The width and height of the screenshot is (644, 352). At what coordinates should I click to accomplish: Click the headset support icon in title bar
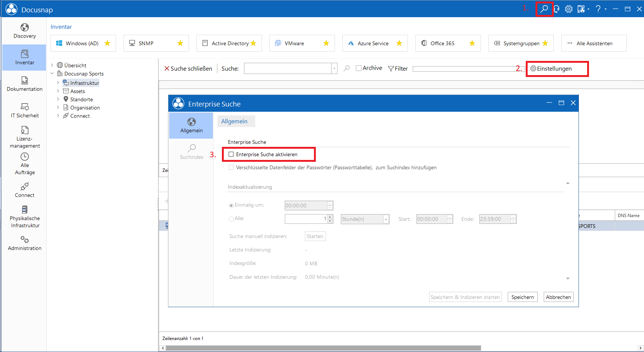(556, 9)
